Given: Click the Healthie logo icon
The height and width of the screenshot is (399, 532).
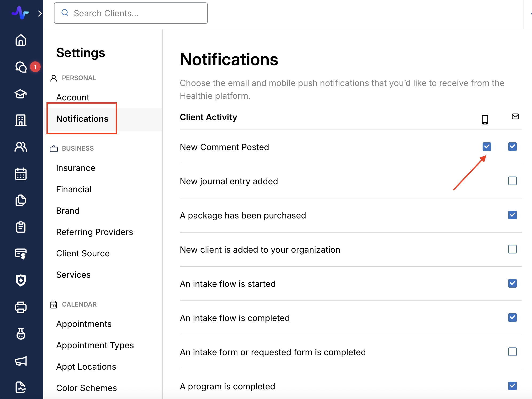Looking at the screenshot, I should click(20, 13).
